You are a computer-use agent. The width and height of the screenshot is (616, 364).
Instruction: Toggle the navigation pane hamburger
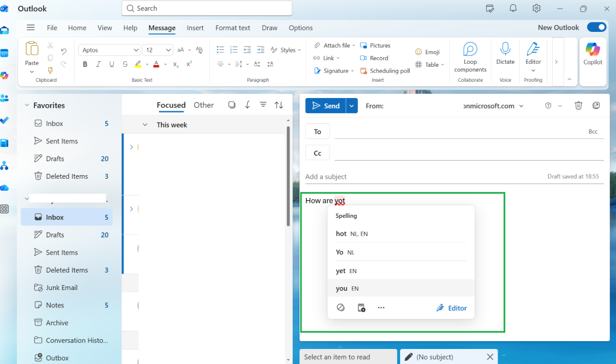point(31,28)
